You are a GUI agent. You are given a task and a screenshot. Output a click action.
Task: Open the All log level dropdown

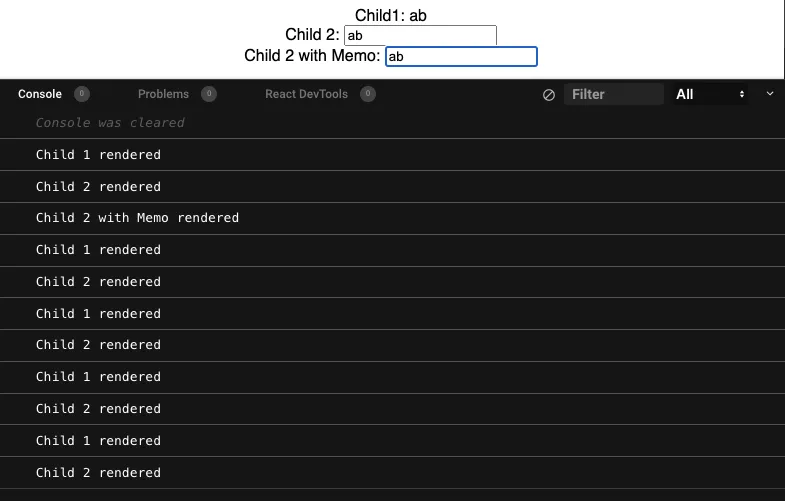pos(711,94)
